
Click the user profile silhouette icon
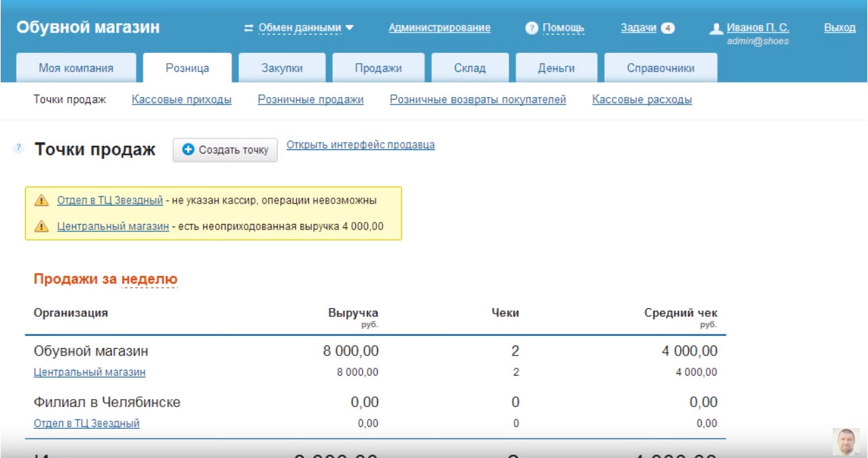click(x=716, y=29)
